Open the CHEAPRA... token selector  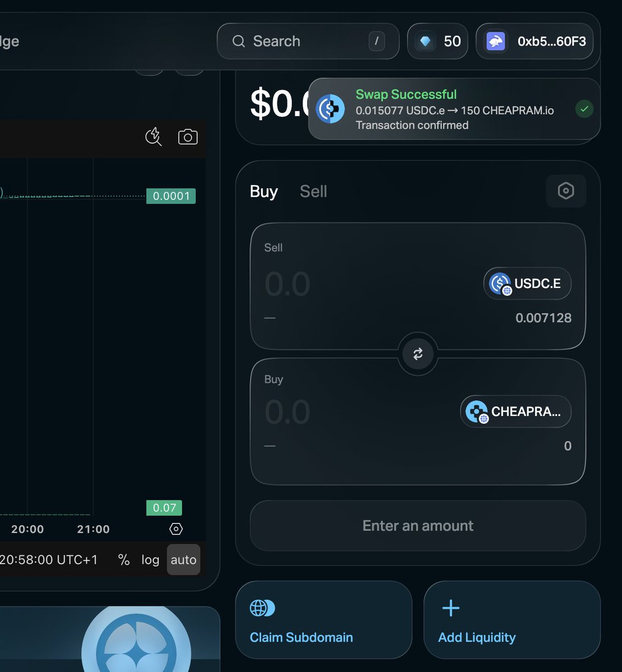[516, 412]
